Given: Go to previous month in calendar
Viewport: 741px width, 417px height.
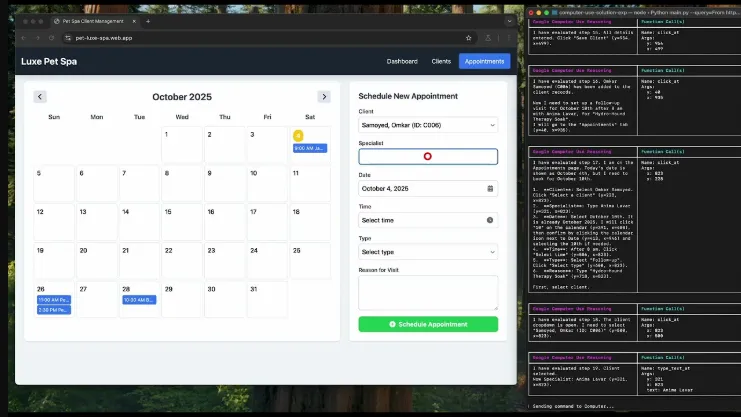Looking at the screenshot, I should tap(40, 97).
